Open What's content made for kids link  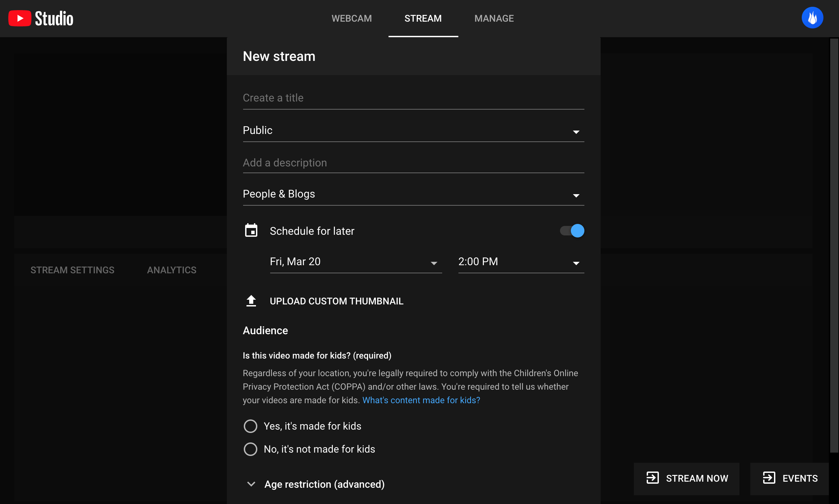tap(421, 400)
